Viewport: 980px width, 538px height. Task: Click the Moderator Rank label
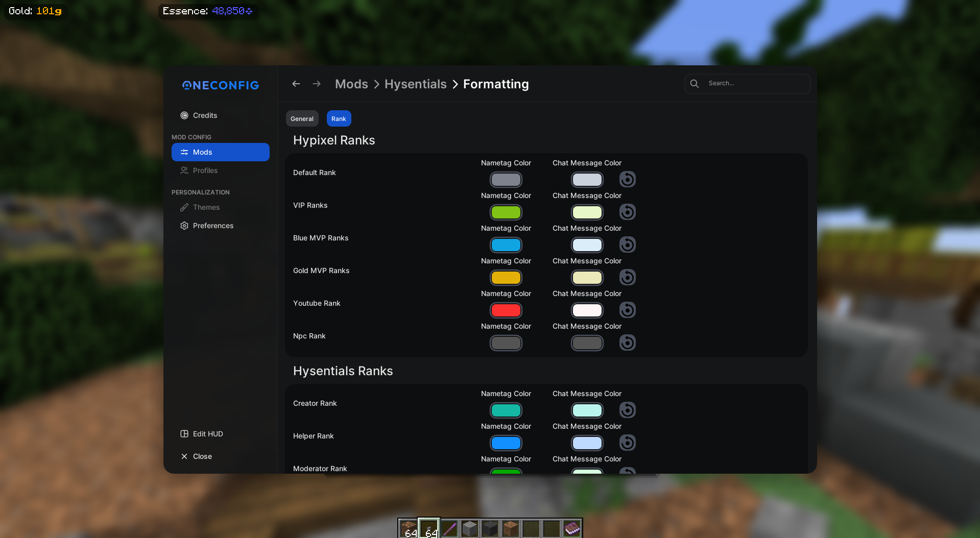[320, 469]
